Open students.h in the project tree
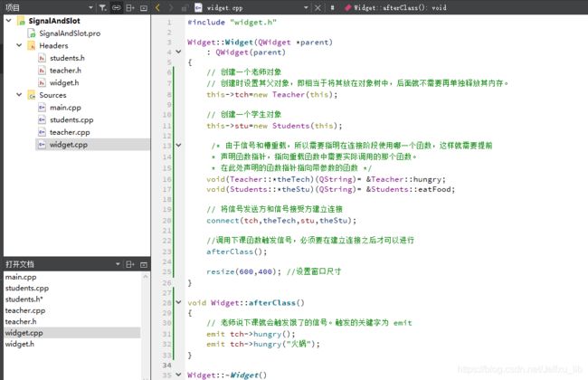 click(x=67, y=58)
